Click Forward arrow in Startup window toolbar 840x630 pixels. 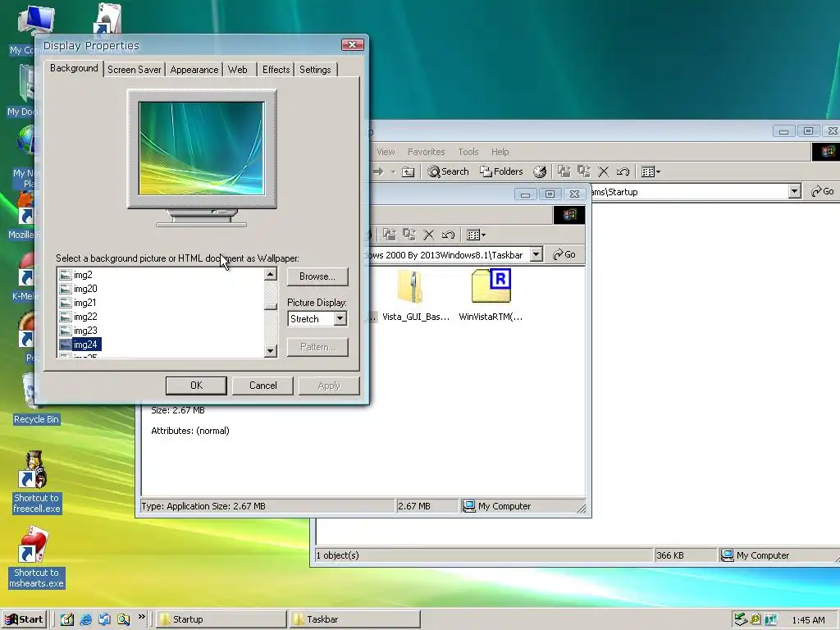tap(378, 171)
